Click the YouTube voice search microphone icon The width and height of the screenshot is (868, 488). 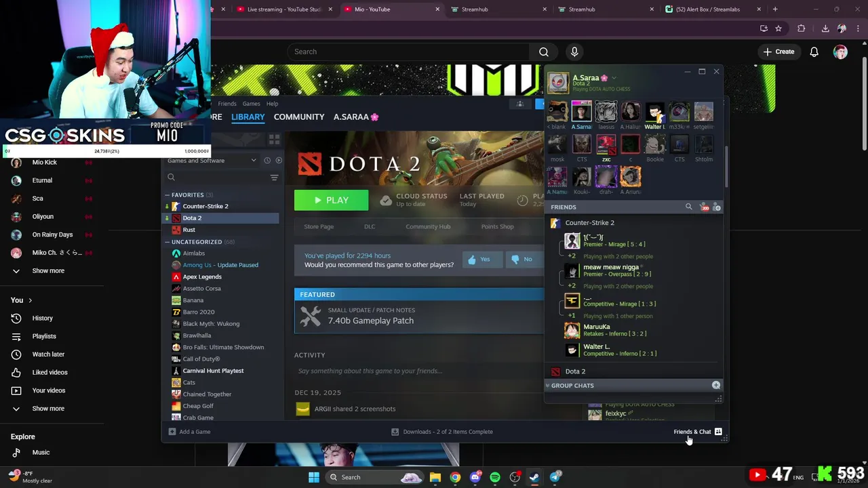coord(574,52)
